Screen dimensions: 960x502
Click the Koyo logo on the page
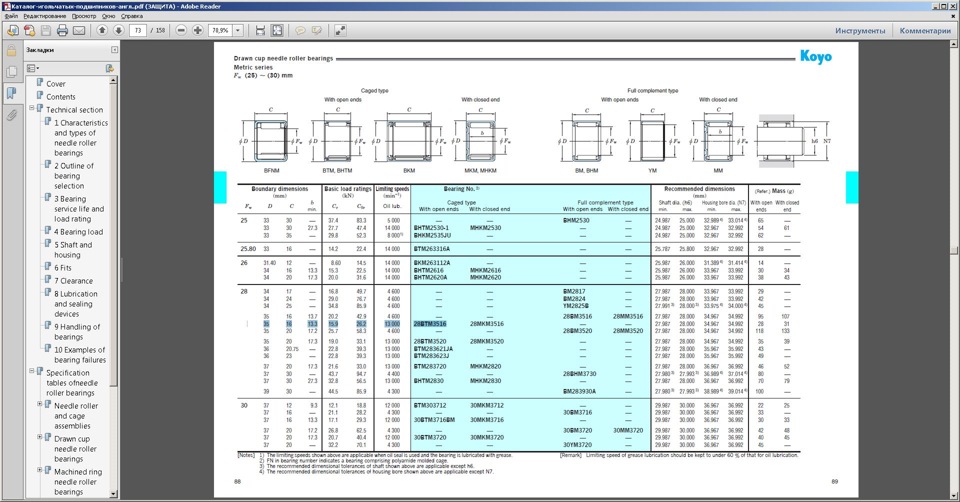click(816, 56)
